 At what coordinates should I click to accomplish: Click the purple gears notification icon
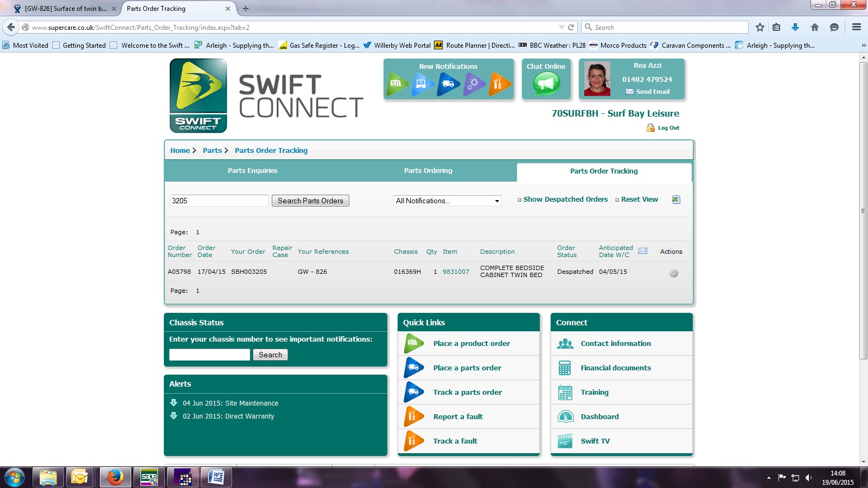tap(474, 84)
